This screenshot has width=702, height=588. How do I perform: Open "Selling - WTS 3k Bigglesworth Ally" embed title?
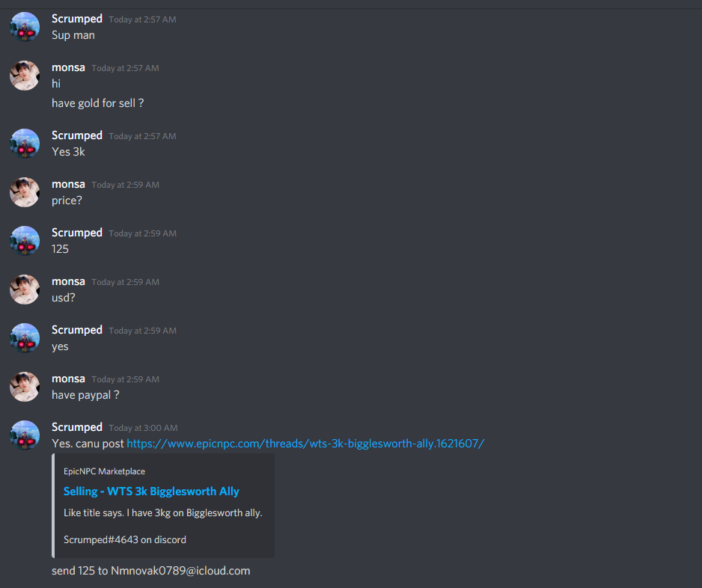pos(151,491)
